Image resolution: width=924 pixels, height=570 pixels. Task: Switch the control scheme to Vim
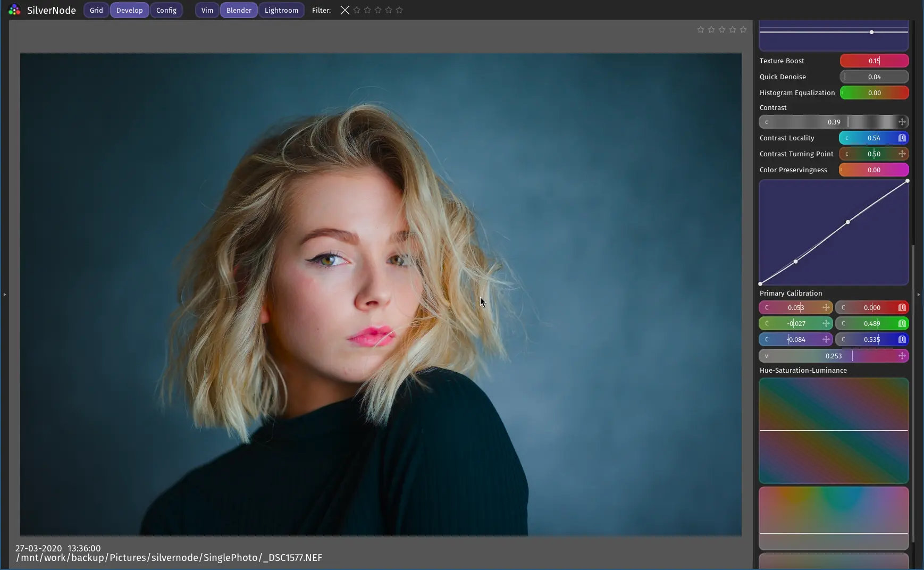point(207,10)
